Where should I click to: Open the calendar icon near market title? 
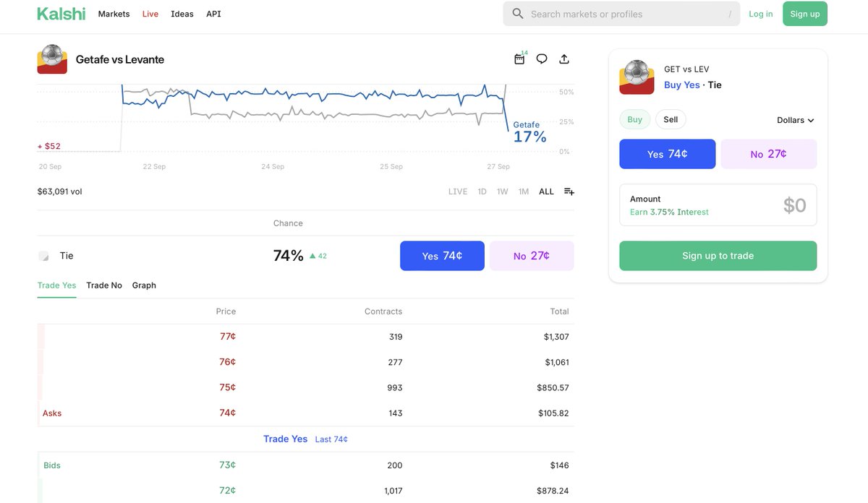519,59
